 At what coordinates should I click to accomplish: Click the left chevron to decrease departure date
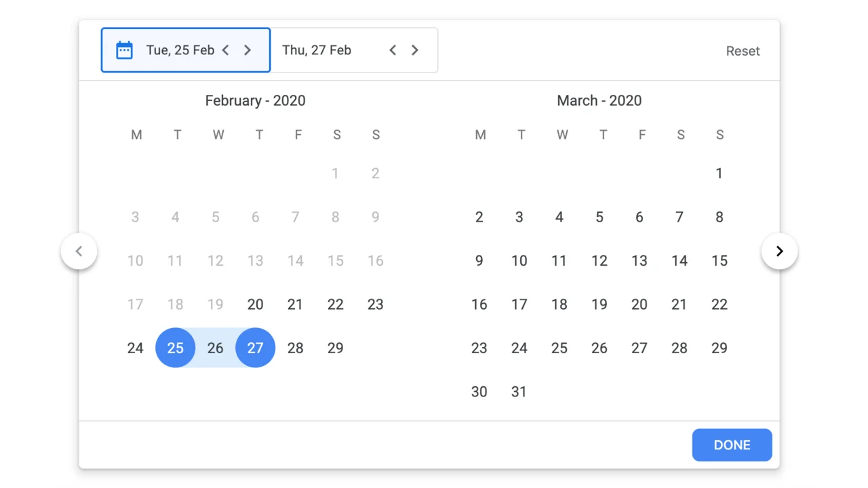(225, 49)
